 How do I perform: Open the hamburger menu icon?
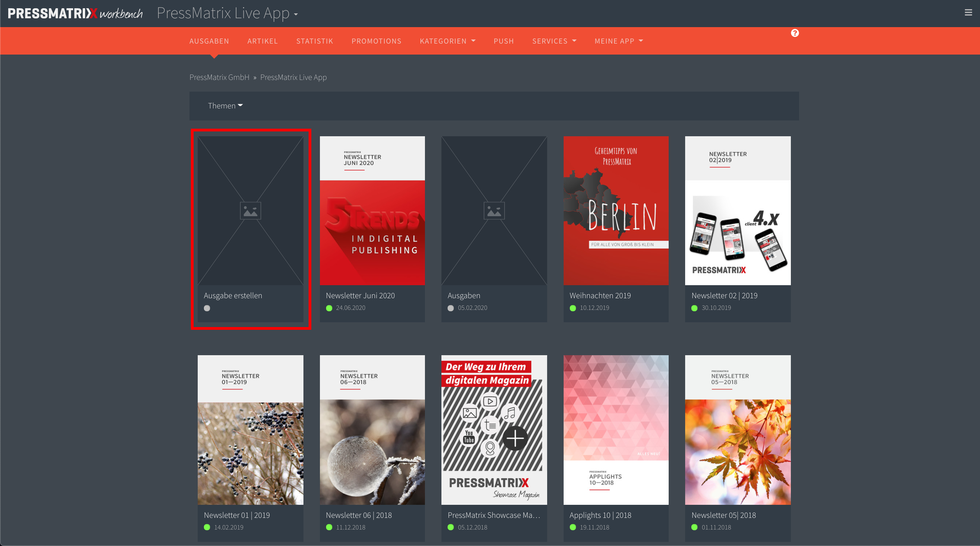click(968, 13)
